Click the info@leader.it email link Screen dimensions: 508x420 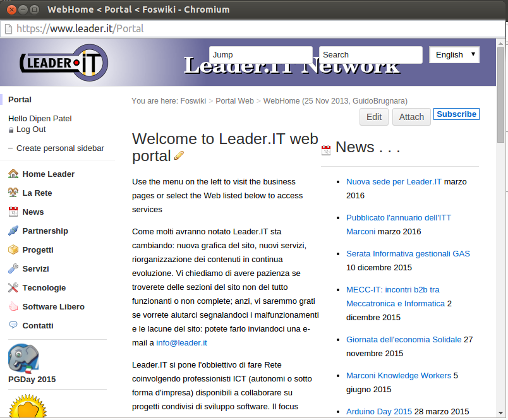181,342
